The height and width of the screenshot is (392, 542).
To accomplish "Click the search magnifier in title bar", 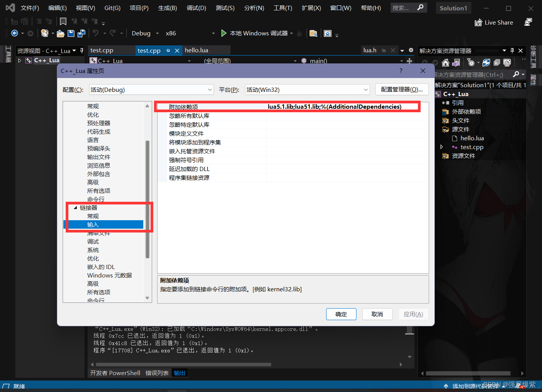I will coord(421,7).
